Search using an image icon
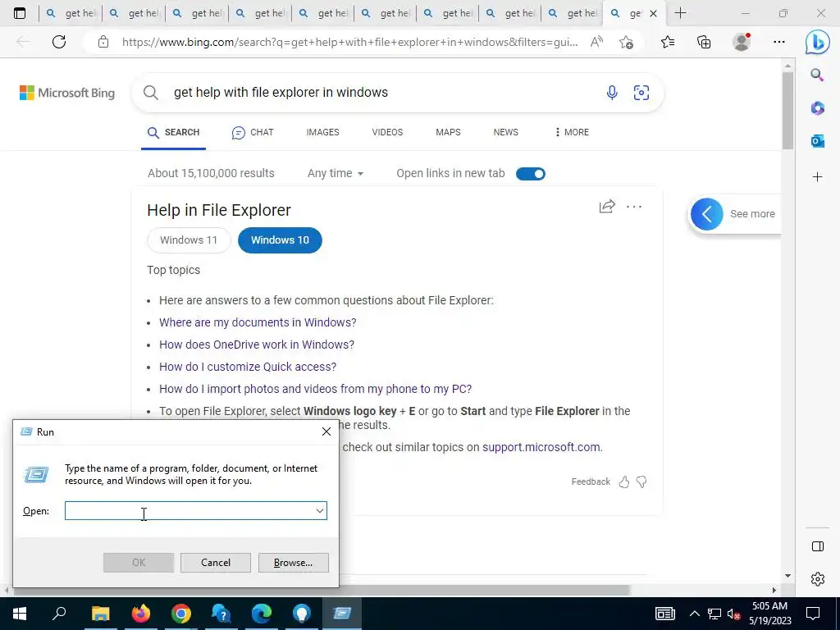The width and height of the screenshot is (840, 630). [x=641, y=93]
